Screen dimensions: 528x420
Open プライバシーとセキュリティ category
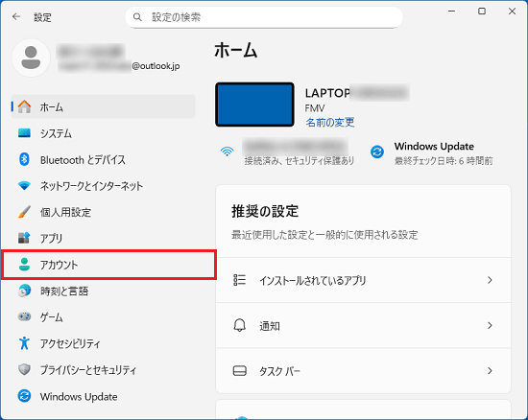104,369
